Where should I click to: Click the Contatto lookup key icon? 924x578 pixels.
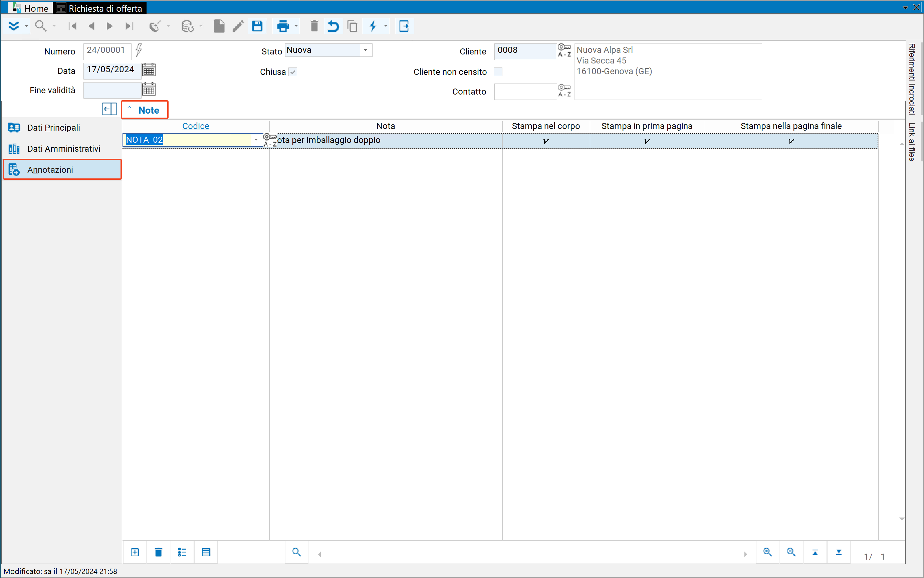tap(564, 91)
